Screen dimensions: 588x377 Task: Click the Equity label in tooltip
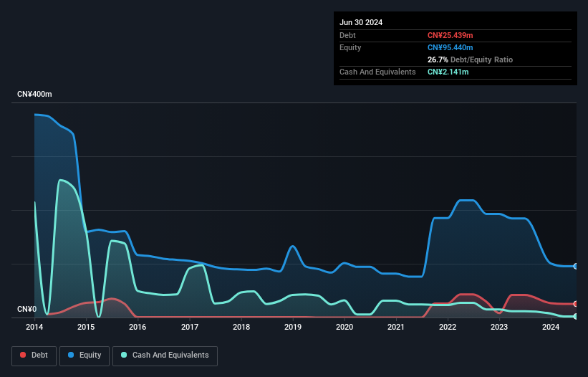350,47
